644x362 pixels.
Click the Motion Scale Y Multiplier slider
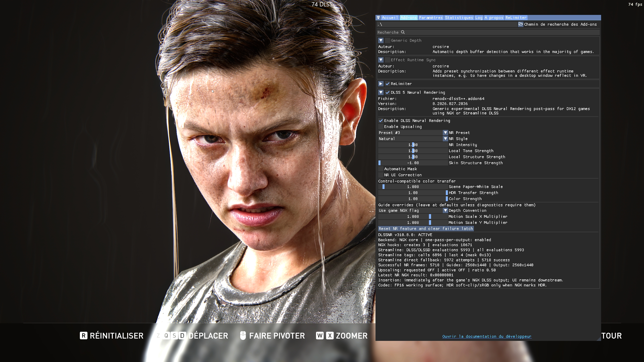click(413, 222)
